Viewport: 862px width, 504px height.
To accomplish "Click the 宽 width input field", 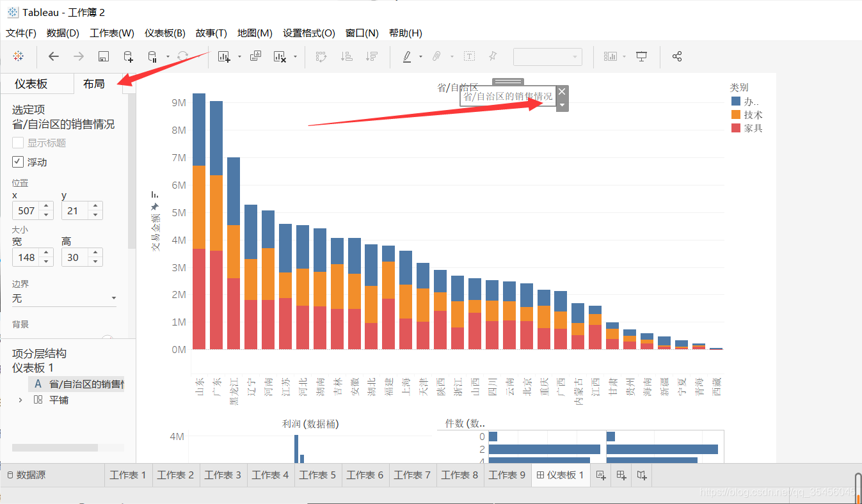I will (26, 257).
